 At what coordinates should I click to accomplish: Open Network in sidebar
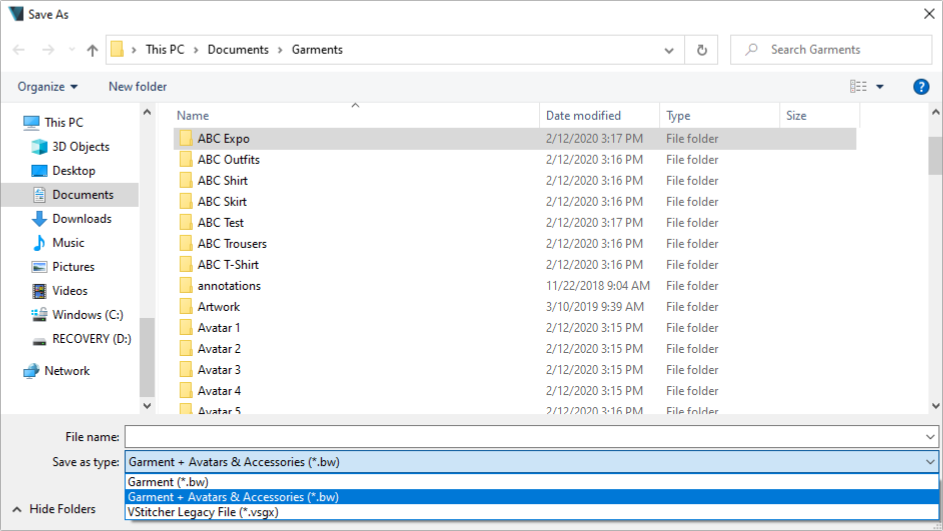click(67, 371)
